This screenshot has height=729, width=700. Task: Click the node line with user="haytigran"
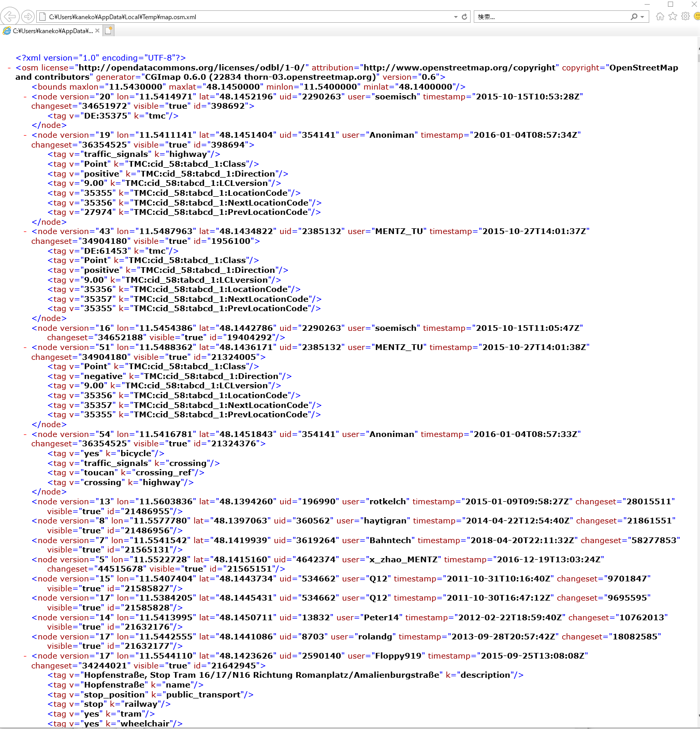(354, 526)
